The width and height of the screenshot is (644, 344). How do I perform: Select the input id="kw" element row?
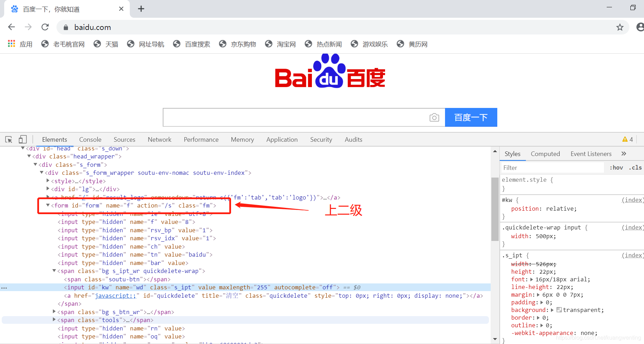pyautogui.click(x=245, y=287)
